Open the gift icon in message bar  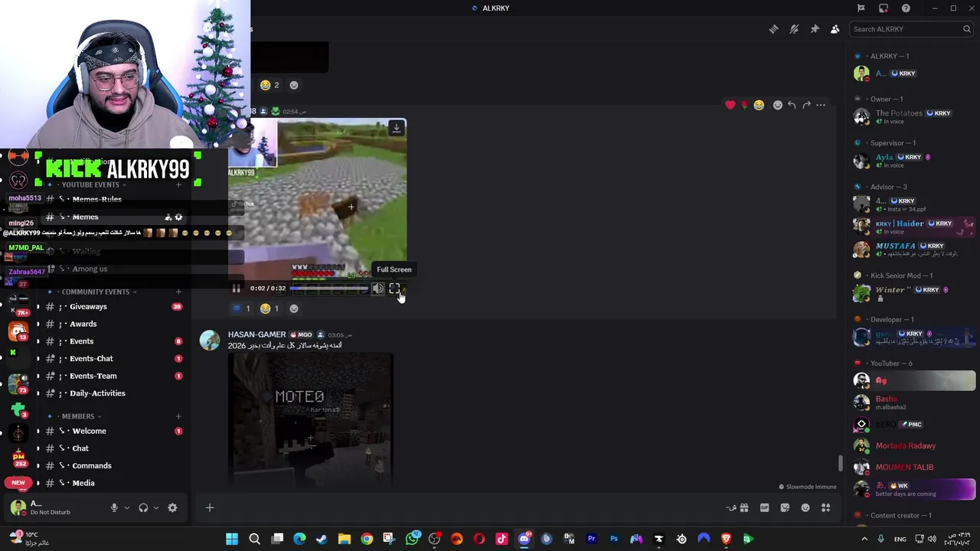pos(743,507)
